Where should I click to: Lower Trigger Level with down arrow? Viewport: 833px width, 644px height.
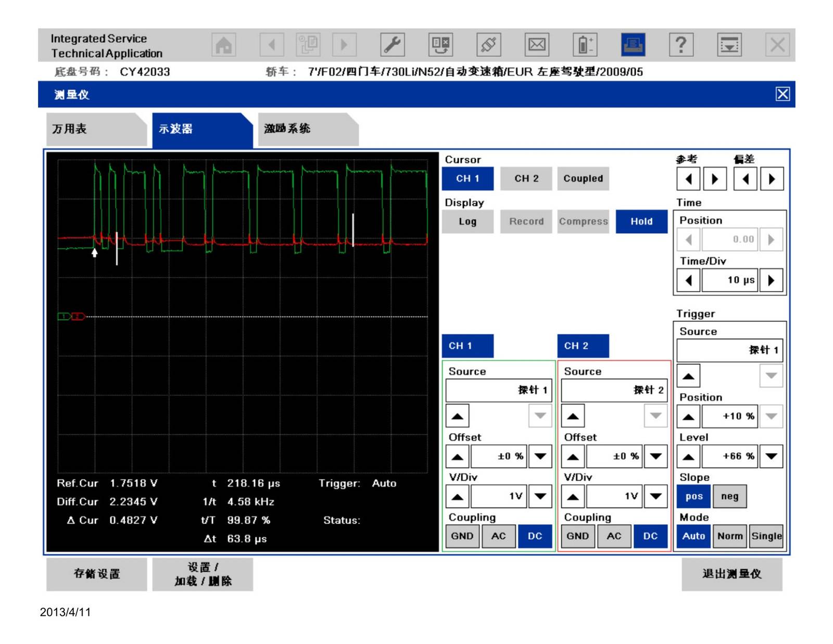[x=771, y=457]
